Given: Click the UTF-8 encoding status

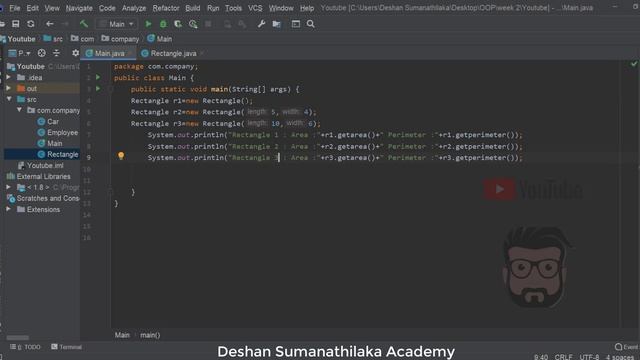Looking at the screenshot, I should pos(589,357).
